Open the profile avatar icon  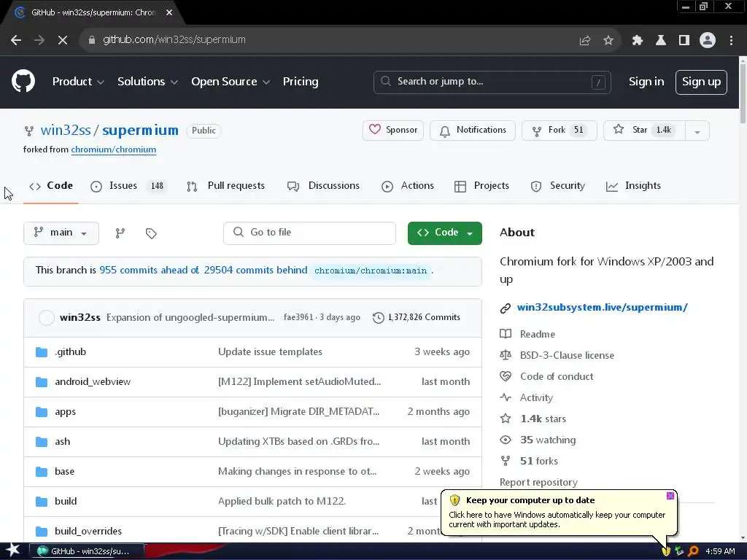pyautogui.click(x=708, y=41)
